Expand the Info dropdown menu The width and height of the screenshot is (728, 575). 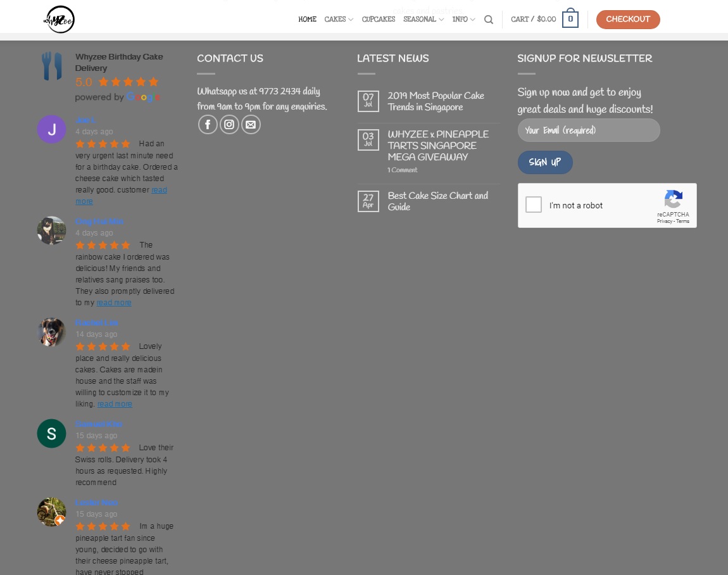(463, 20)
